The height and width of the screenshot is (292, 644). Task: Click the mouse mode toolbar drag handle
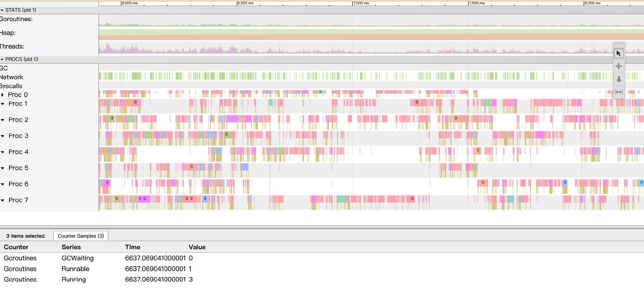point(619,44)
